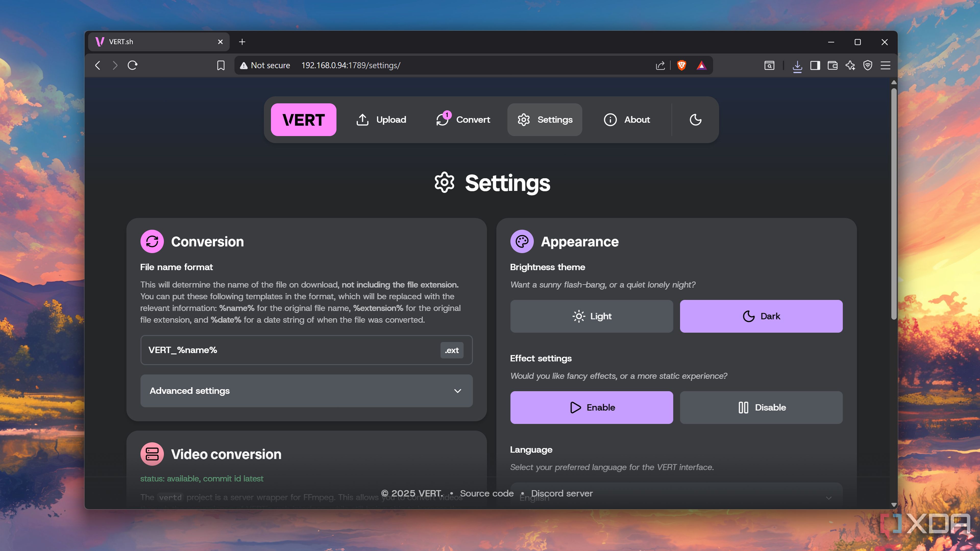The width and height of the screenshot is (980, 551).
Task: Toggle dark mode with the navbar moon icon
Action: tap(695, 120)
